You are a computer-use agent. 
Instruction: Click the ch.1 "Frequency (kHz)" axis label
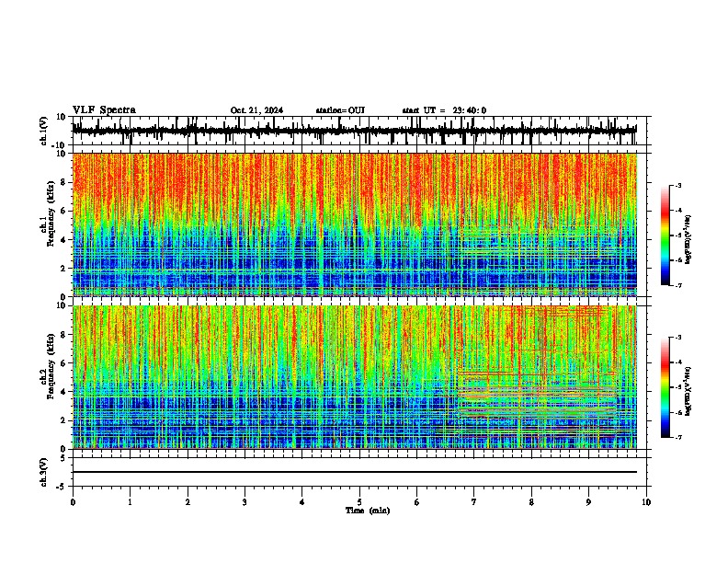51,214
